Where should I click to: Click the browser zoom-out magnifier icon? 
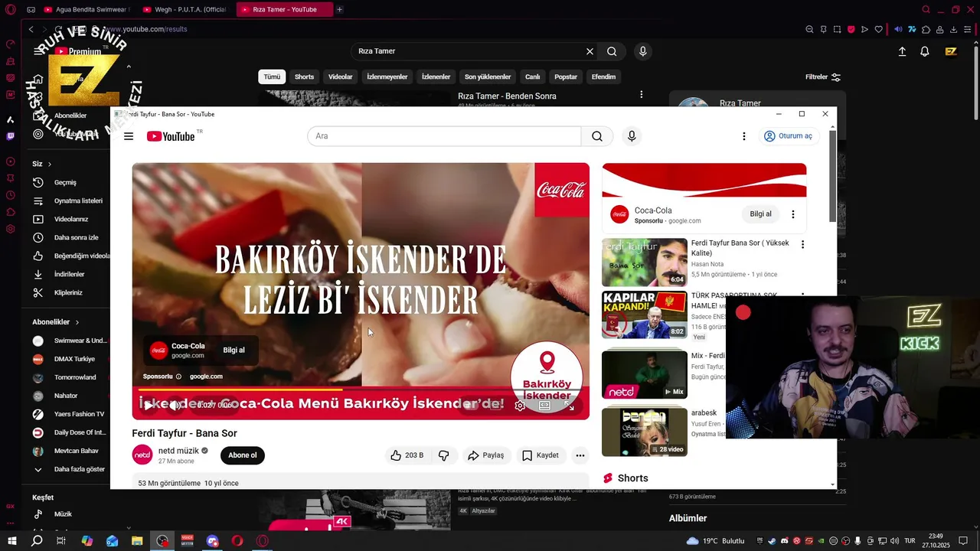coord(809,29)
